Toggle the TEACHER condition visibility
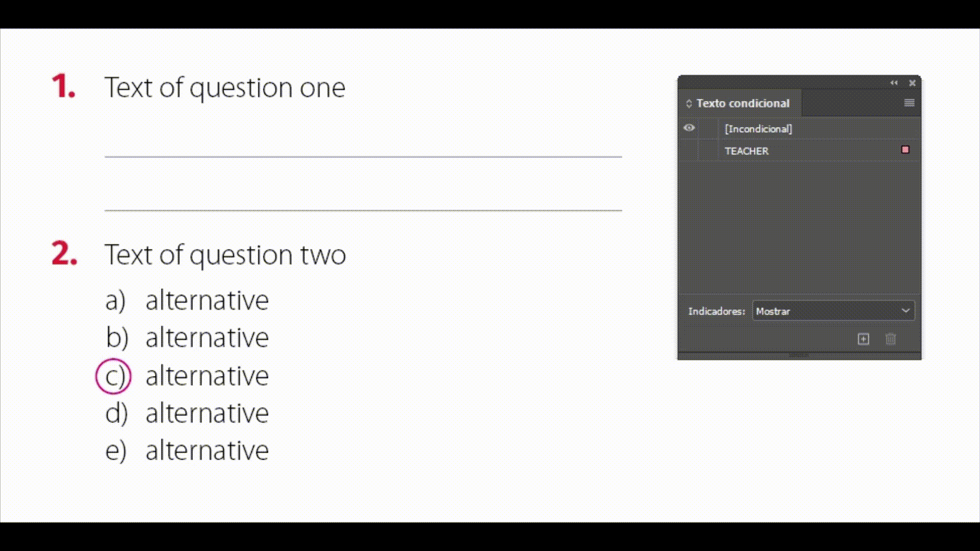The width and height of the screenshot is (980, 551). coord(689,151)
